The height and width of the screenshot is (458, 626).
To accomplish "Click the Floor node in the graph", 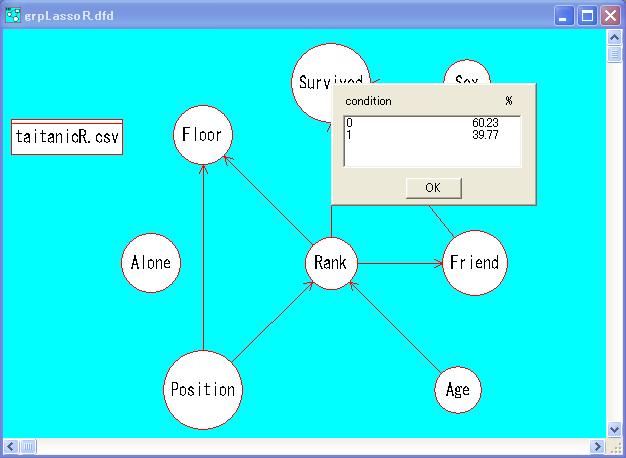I will (x=203, y=136).
